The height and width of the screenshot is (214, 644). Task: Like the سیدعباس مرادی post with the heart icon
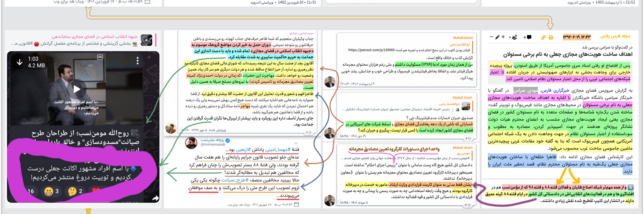click(x=310, y=133)
